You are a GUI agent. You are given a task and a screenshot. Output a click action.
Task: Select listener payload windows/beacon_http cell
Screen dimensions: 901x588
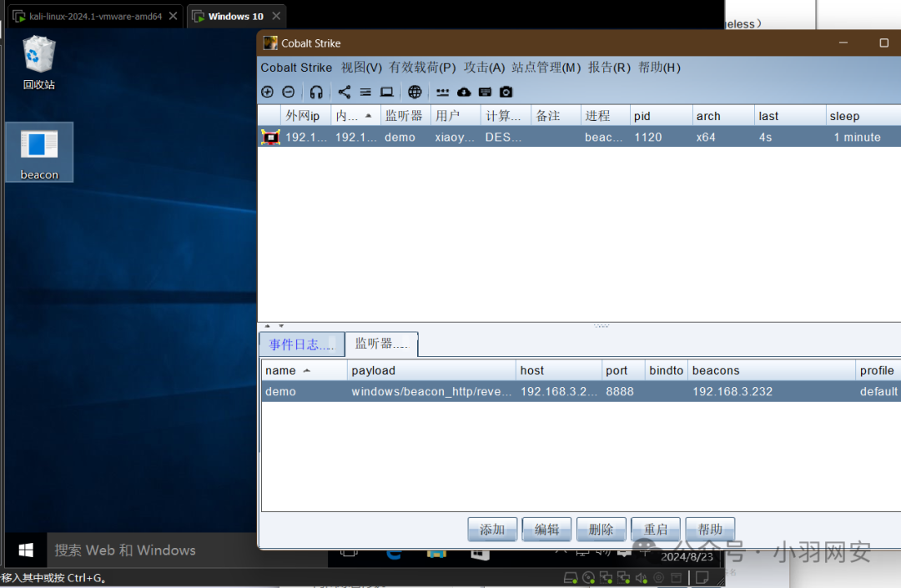click(x=431, y=392)
